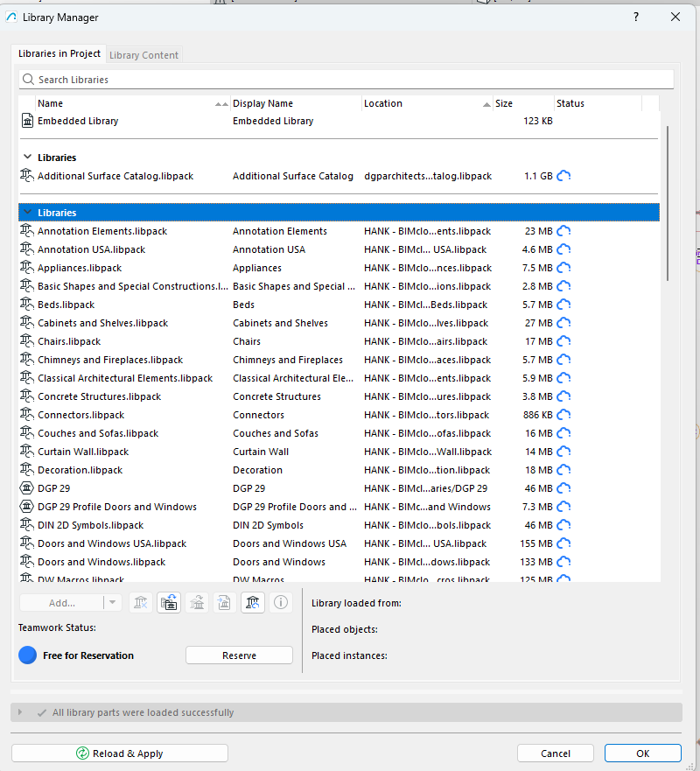The image size is (700, 771).
Task: Click the cloud status icon on Decoration row
Action: 563,470
